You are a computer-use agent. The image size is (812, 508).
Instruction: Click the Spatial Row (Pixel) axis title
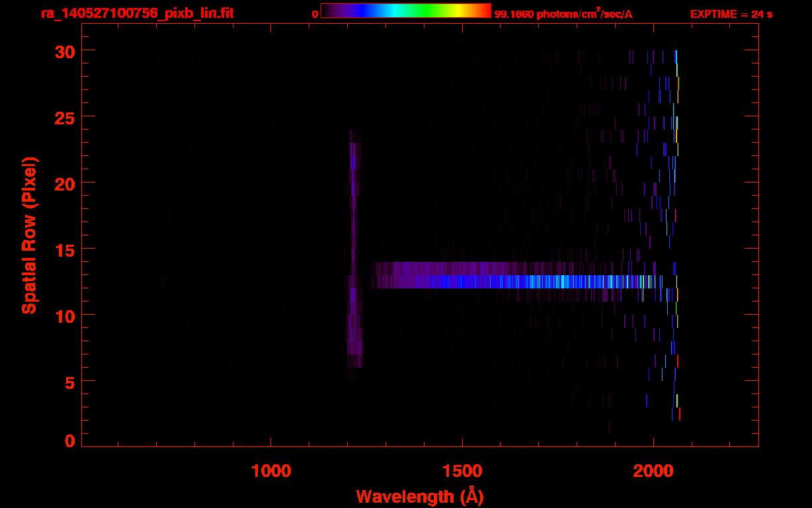[28, 235]
